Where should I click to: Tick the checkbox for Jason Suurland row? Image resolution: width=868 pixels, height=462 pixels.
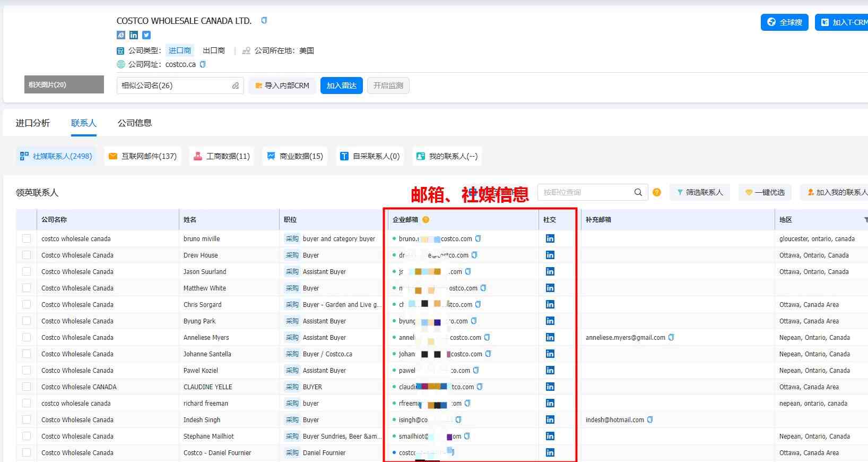pos(27,271)
